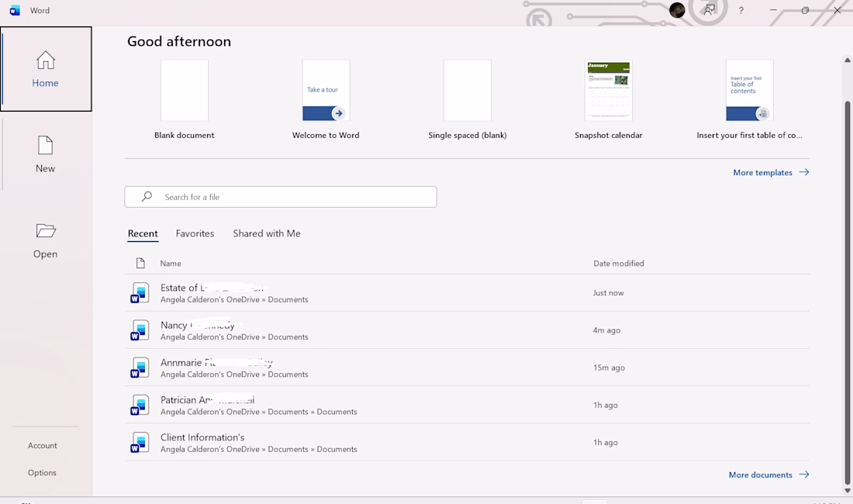Click Word file icon for Patrician document

pos(140,405)
